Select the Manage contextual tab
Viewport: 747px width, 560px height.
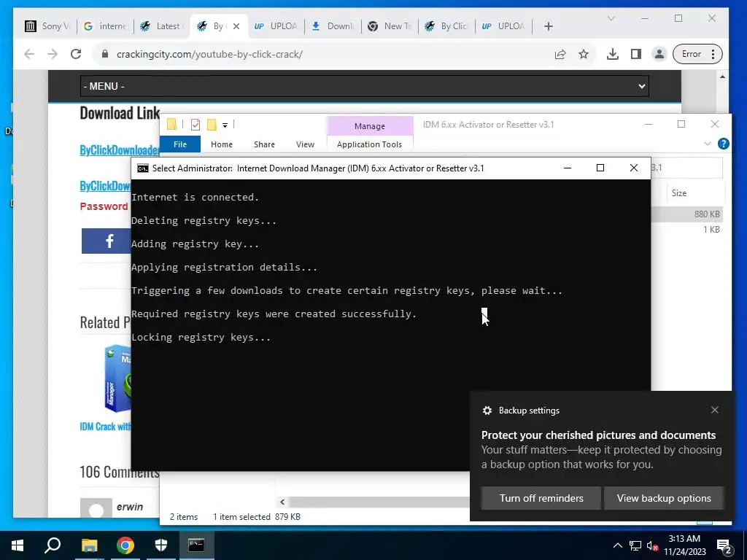tap(370, 126)
